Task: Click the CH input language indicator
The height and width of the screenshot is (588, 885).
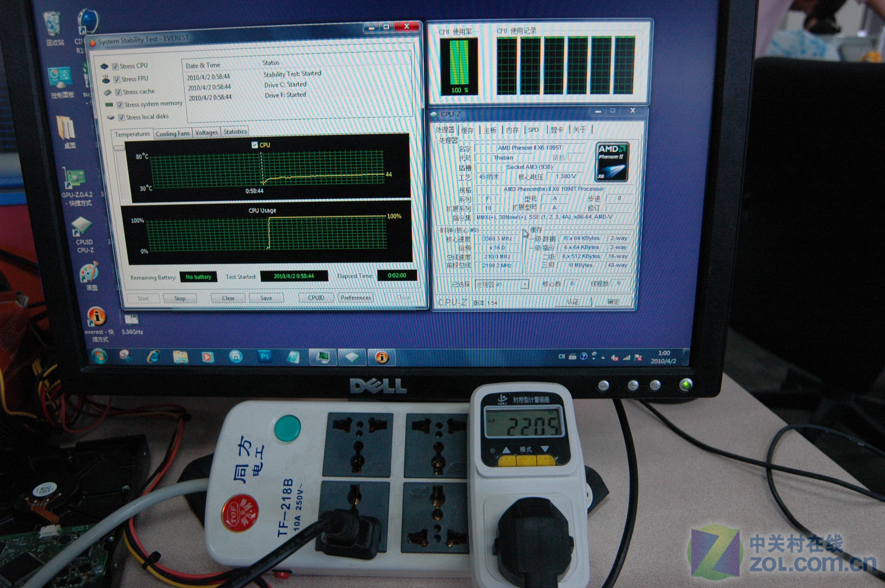Action: pos(562,357)
